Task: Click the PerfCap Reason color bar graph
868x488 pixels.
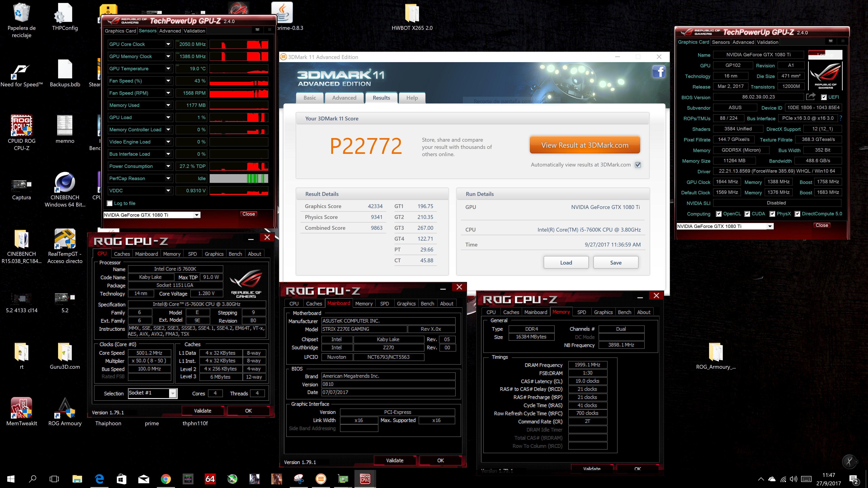Action: pos(239,178)
